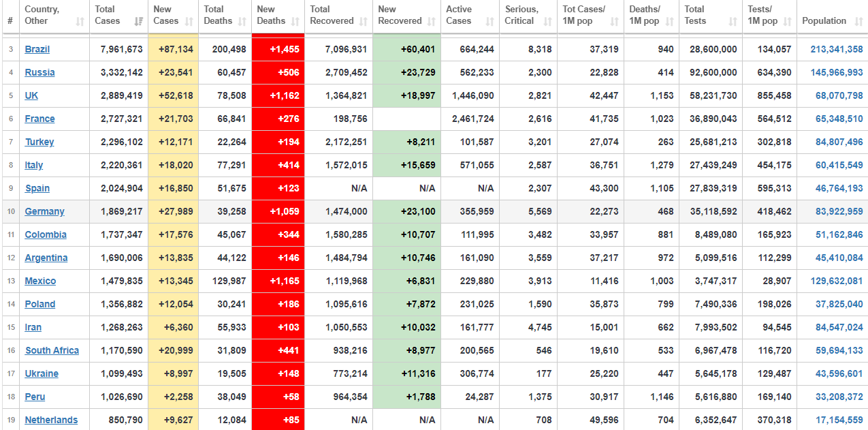
Task: Select Colombia's total tests cell 8,489,080
Action: tap(711, 234)
